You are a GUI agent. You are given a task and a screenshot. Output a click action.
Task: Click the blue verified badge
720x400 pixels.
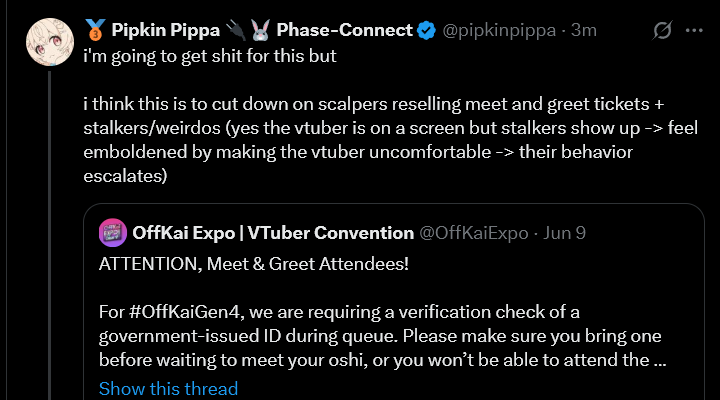click(425, 30)
